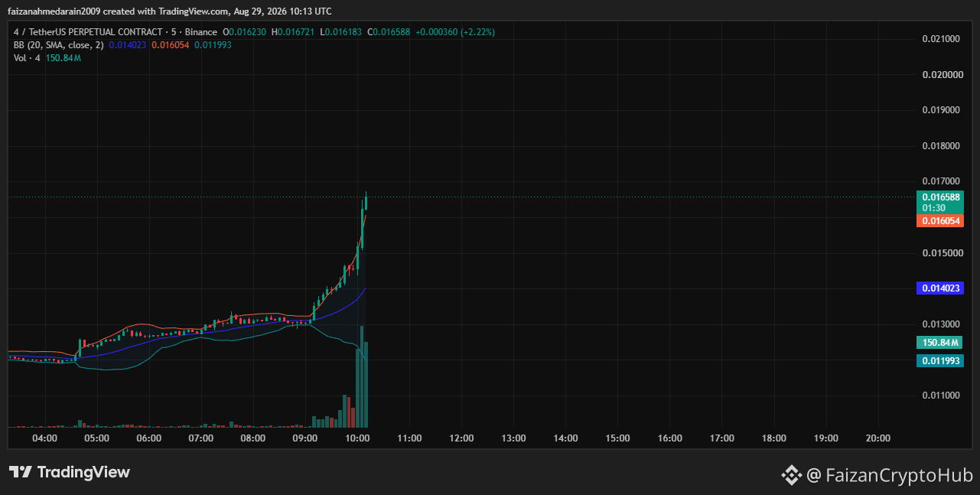Click the 12:00 time axis label
Screen dimensions: 980x495
coord(461,438)
